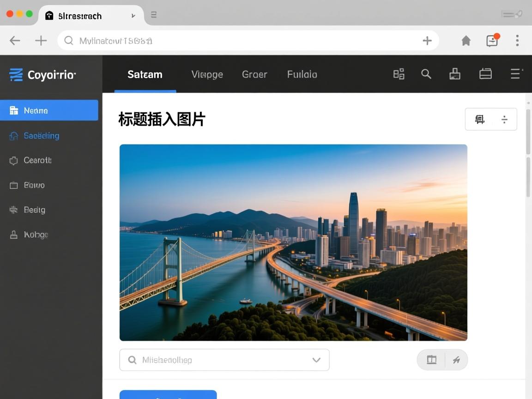Open the calendar icon in the navigation bar
This screenshot has height=399, width=532.
[x=485, y=73]
